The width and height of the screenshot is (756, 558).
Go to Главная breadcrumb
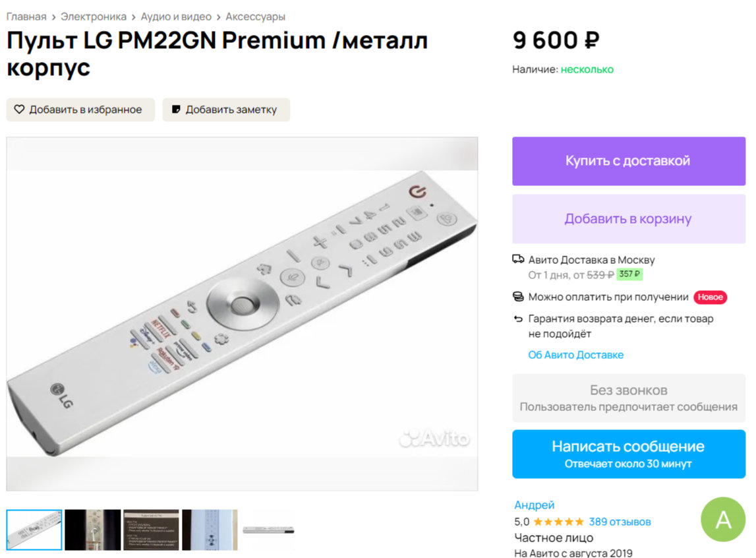click(26, 16)
